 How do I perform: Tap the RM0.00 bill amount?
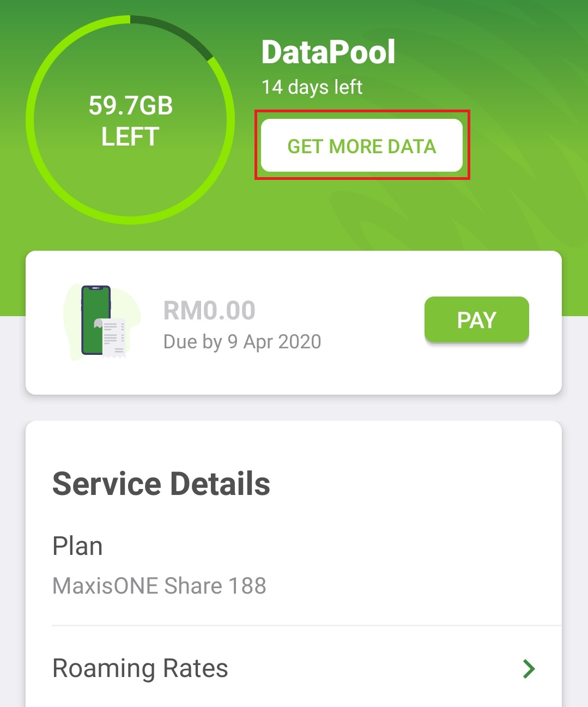[x=209, y=311]
